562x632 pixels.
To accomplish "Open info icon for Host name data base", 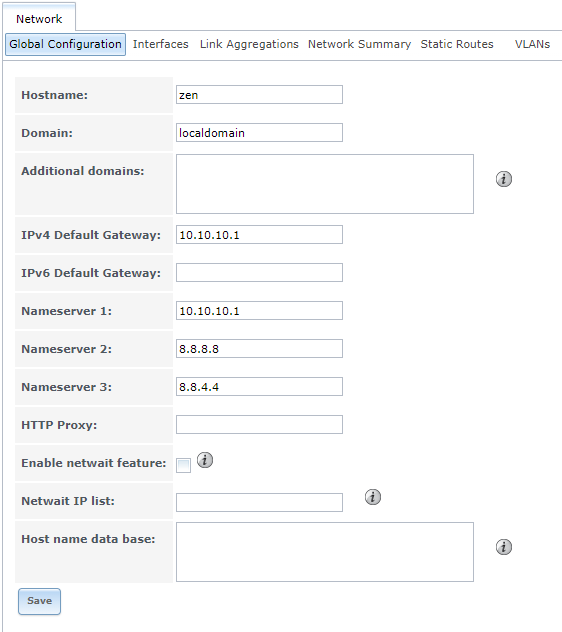I will (504, 547).
